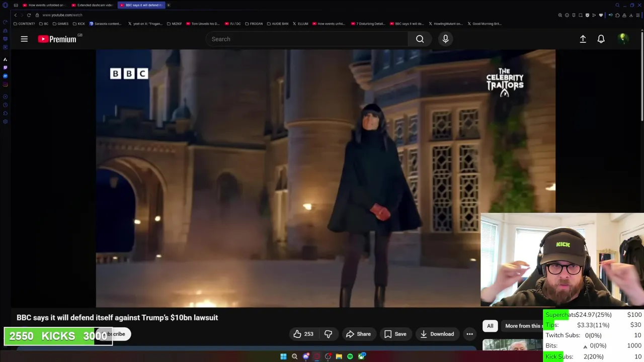
Task: Open the YouTube hamburger guide menu
Action: coord(24,39)
